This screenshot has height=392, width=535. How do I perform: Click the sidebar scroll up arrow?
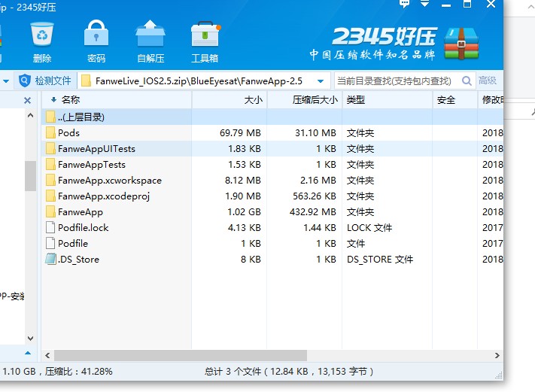pos(30,115)
